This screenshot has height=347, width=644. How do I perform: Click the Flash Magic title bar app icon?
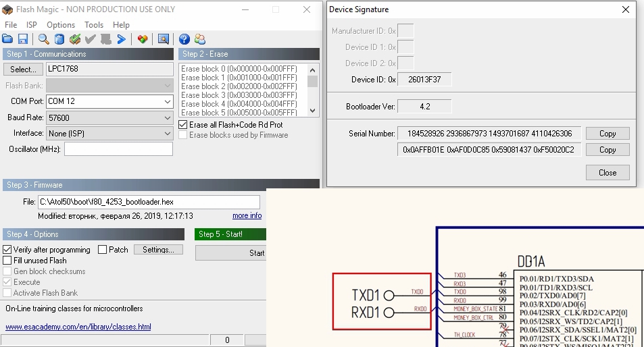tap(7, 9)
